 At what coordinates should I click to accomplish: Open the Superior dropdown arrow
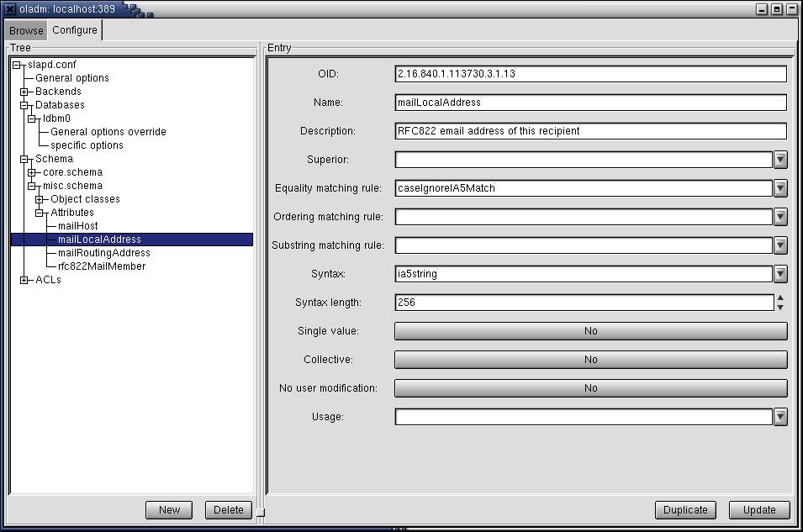[780, 160]
